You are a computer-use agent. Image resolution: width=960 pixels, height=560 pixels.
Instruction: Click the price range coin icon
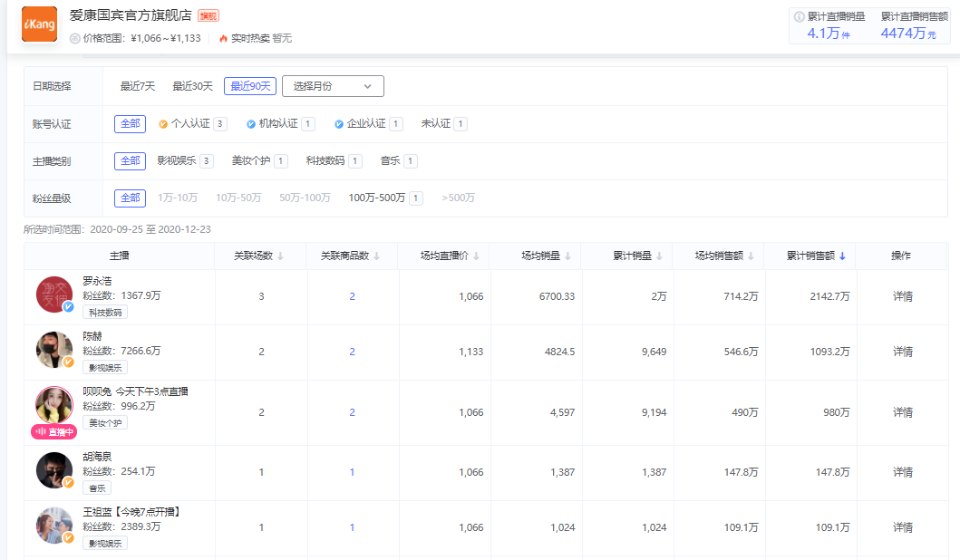click(74, 39)
